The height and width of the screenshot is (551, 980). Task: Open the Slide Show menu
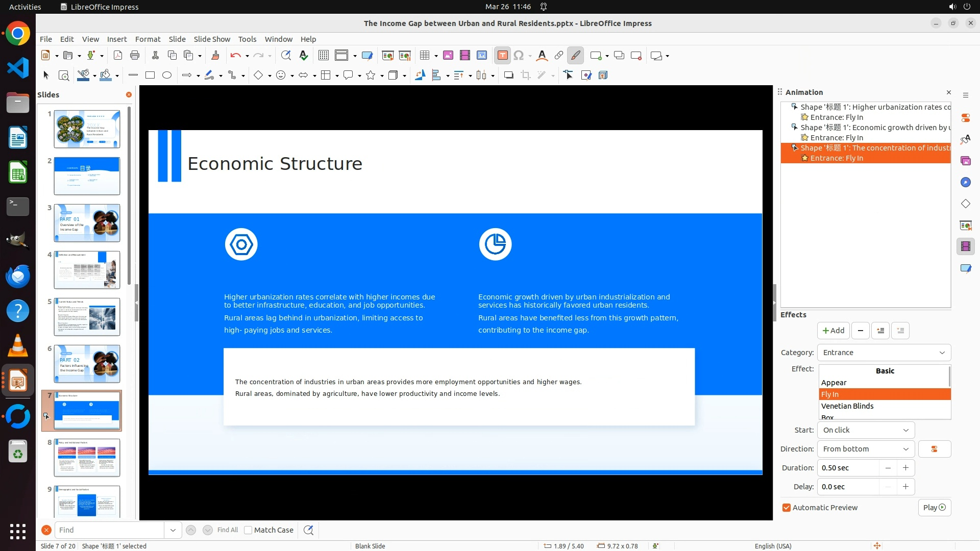[x=212, y=39]
